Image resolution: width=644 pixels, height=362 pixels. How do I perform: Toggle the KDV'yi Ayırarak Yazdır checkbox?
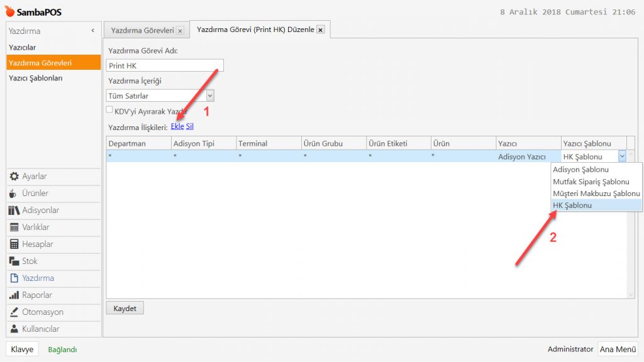[x=109, y=109]
